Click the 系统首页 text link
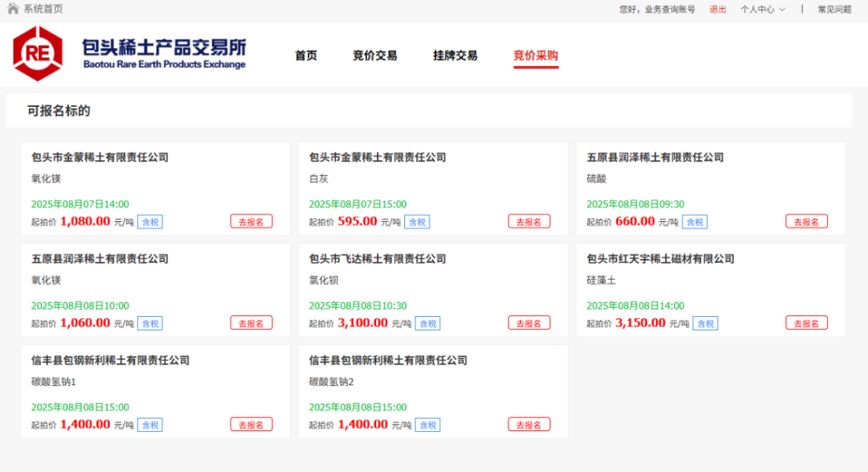Viewport: 868px width, 472px height. point(43,9)
